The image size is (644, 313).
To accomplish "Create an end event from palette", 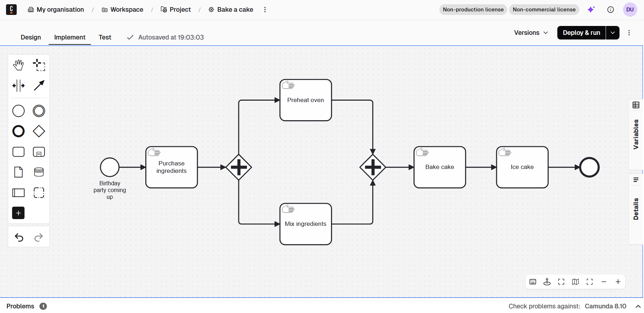I will [x=18, y=131].
